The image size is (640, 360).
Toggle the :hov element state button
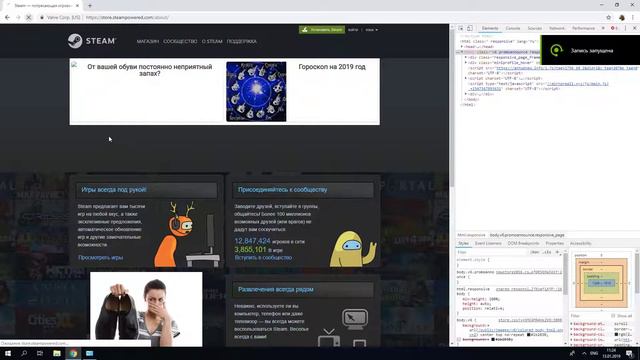tap(535, 252)
